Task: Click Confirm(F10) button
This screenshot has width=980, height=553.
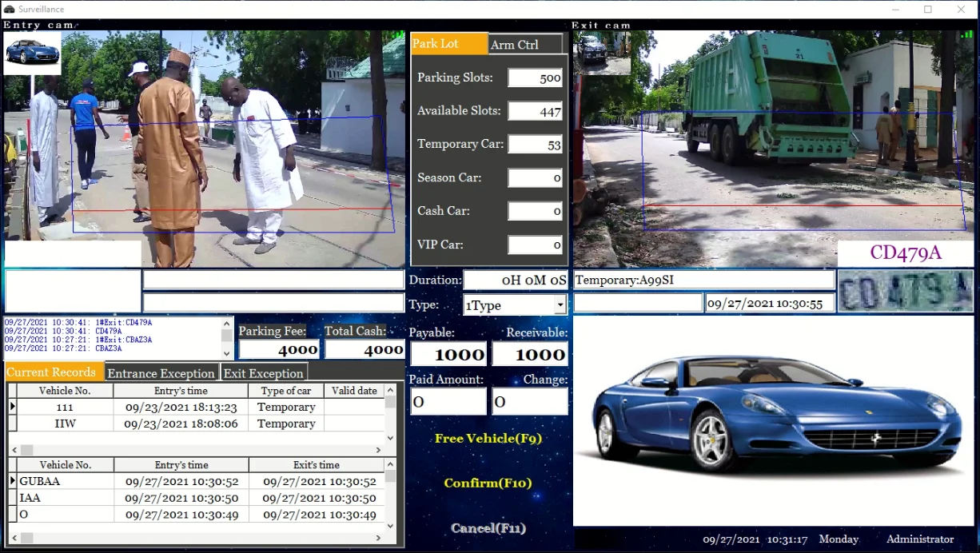Action: click(x=488, y=483)
